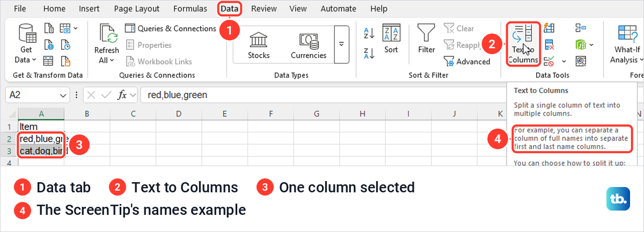Image resolution: width=644 pixels, height=232 pixels.
Task: Click the Select All corner button
Action: pos(12,114)
